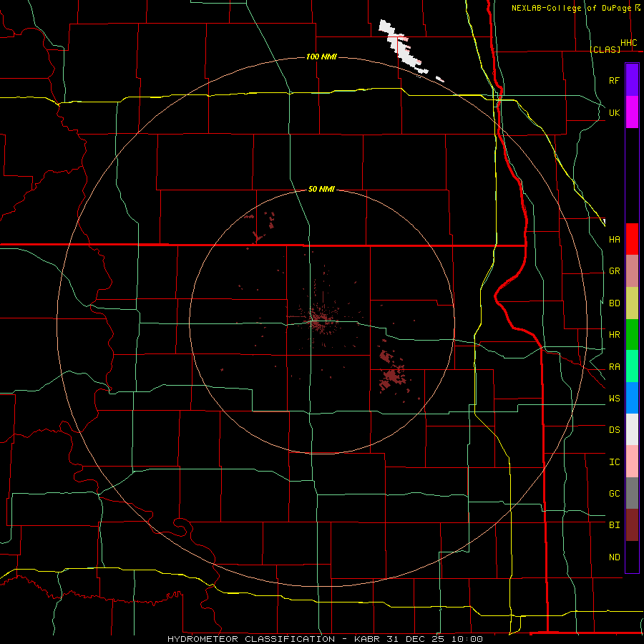The height and width of the screenshot is (644, 644).
Task: Click the magenta UK color swatch
Action: point(632,112)
